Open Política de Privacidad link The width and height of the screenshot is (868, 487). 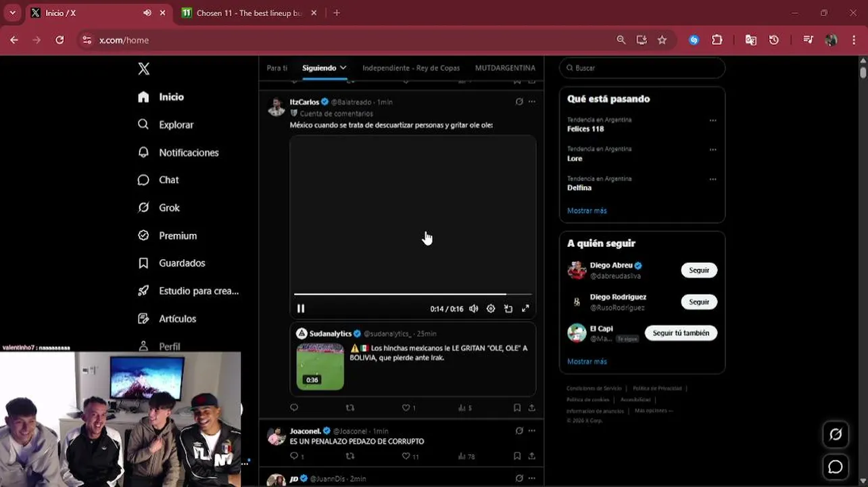[x=657, y=388]
